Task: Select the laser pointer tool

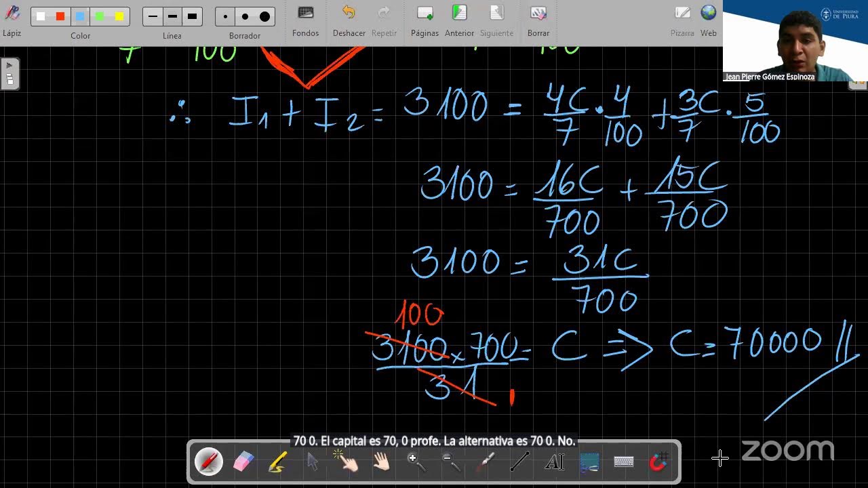Action: click(486, 462)
